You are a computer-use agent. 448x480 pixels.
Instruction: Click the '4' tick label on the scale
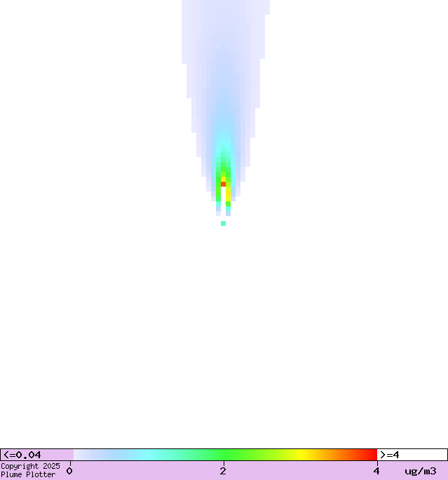point(376,471)
